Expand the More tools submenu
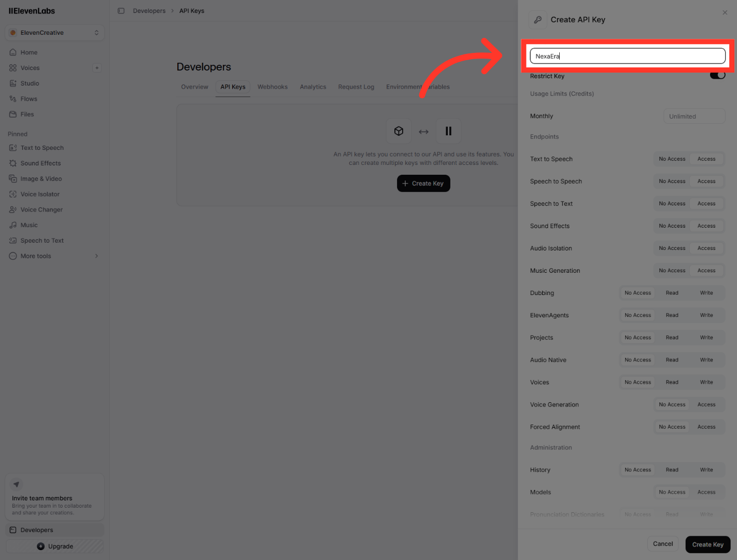Screen dimensions: 737x560 [96, 256]
